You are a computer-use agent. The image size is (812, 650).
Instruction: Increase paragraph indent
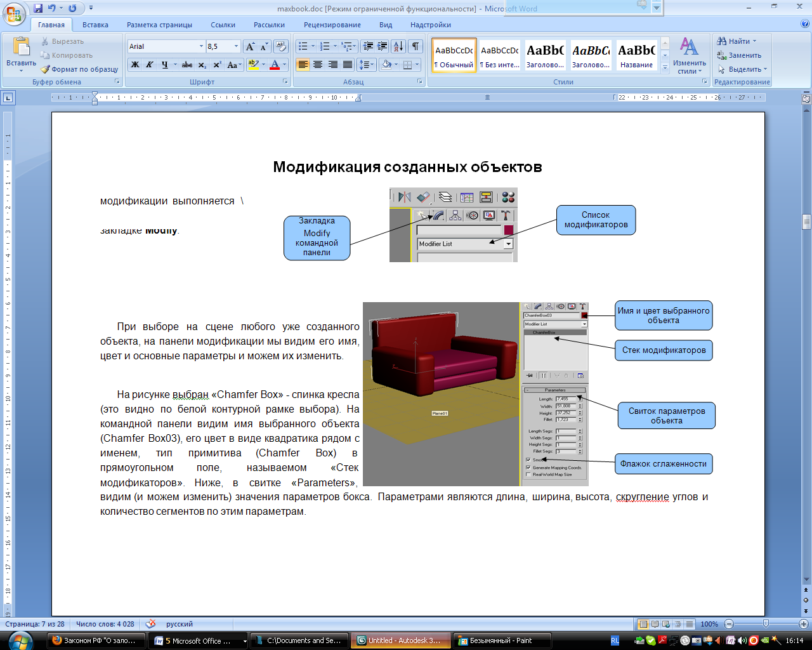click(383, 46)
